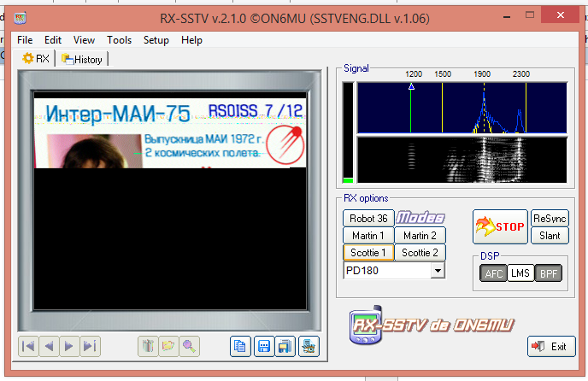Go to first image in navigation bar

pyautogui.click(x=28, y=346)
